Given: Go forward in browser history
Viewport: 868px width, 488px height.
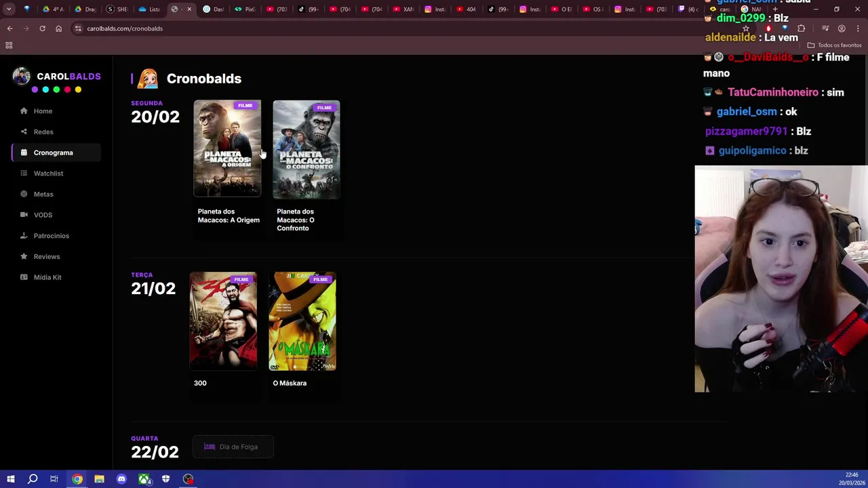Looking at the screenshot, I should (x=26, y=28).
